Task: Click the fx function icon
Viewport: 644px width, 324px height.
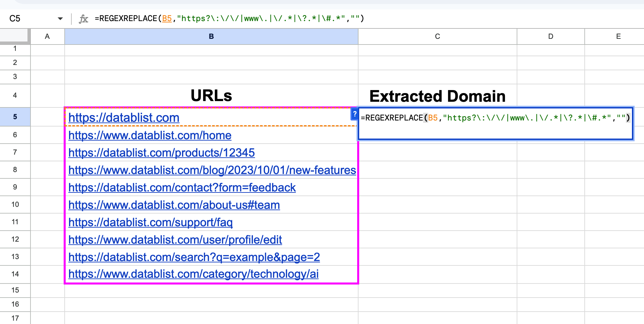Action: pyautogui.click(x=84, y=19)
